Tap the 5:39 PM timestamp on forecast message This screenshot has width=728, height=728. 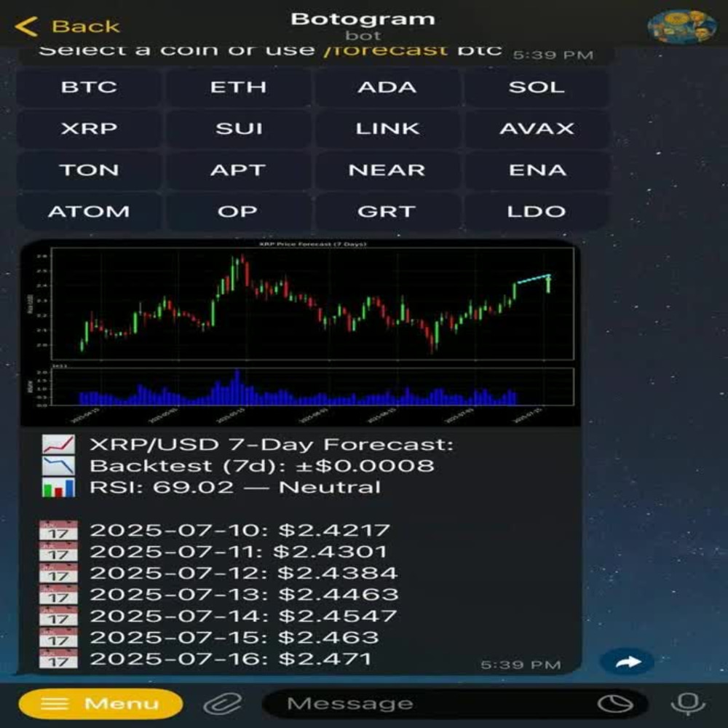click(x=521, y=665)
